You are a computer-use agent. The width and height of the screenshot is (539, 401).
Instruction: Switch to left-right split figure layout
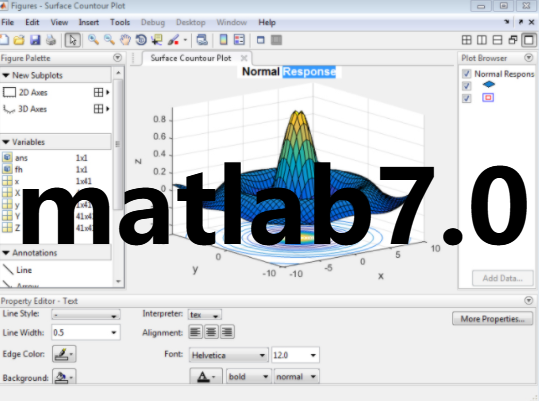(x=482, y=40)
